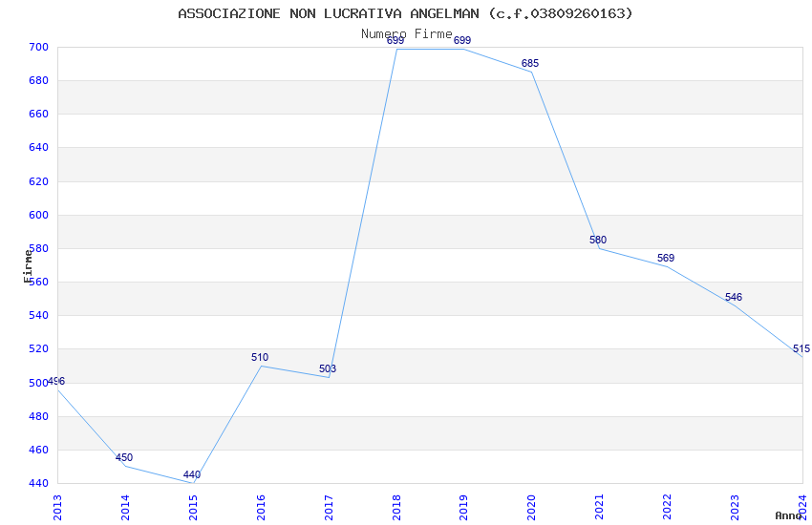Image resolution: width=812 pixels, height=525 pixels.
Task: Select the 496 data label for 2013
Action: (56, 381)
